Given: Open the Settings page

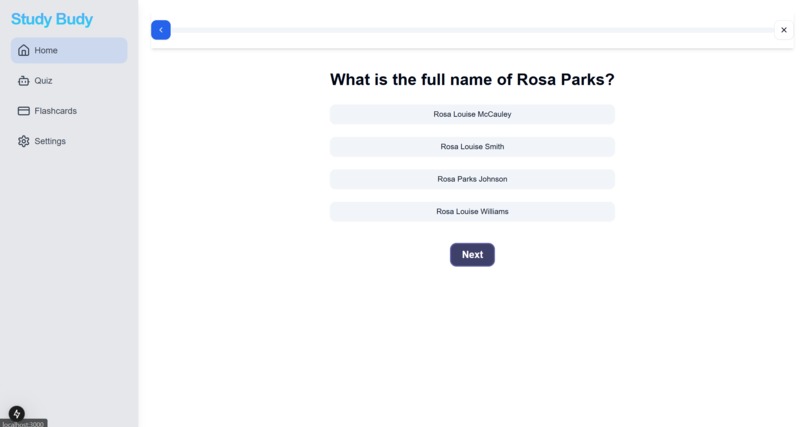Looking at the screenshot, I should (x=69, y=141).
